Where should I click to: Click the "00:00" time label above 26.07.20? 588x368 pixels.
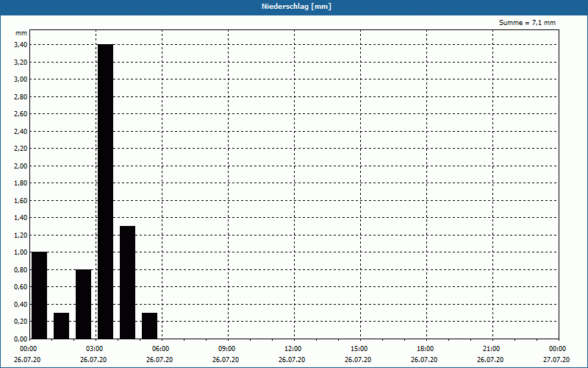pos(28,349)
